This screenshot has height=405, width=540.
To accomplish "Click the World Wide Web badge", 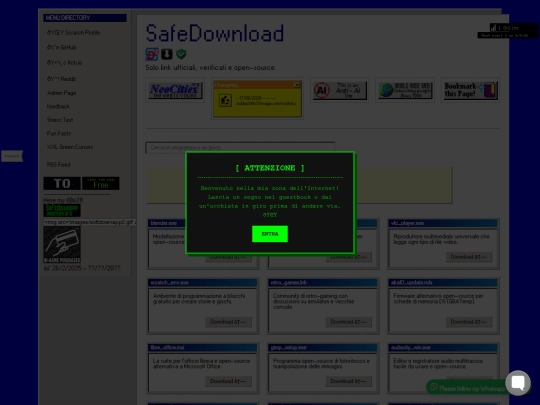I will 405,90.
